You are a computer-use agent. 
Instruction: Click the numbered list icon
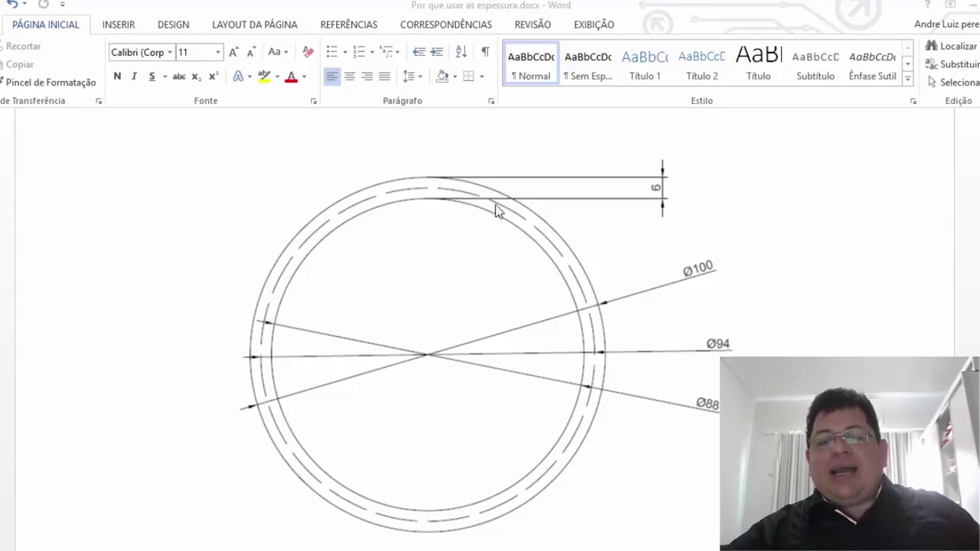359,52
